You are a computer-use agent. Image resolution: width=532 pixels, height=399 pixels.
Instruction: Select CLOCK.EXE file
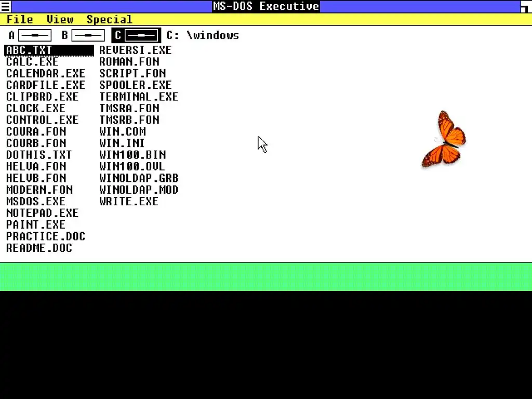[36, 108]
